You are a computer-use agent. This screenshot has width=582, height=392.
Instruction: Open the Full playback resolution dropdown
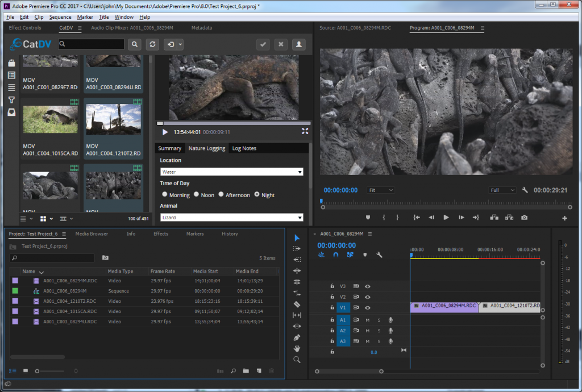pos(502,190)
